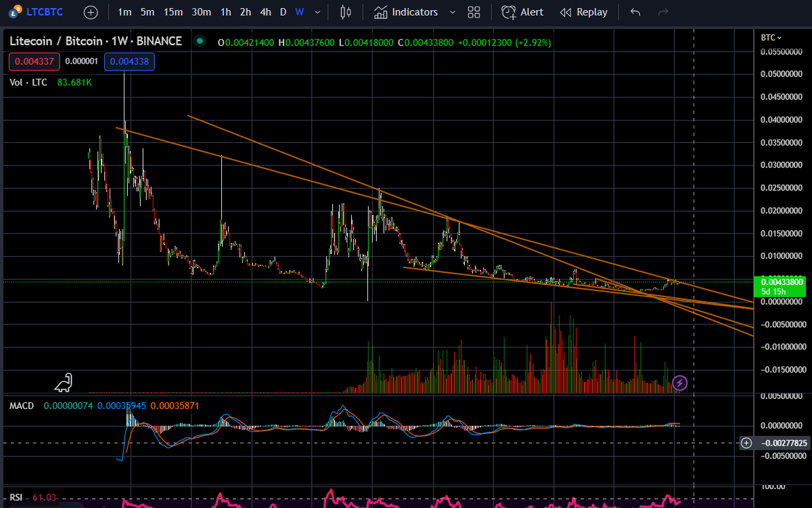Click the open value O0.00421400
This screenshot has height=508, width=812.
(x=246, y=42)
